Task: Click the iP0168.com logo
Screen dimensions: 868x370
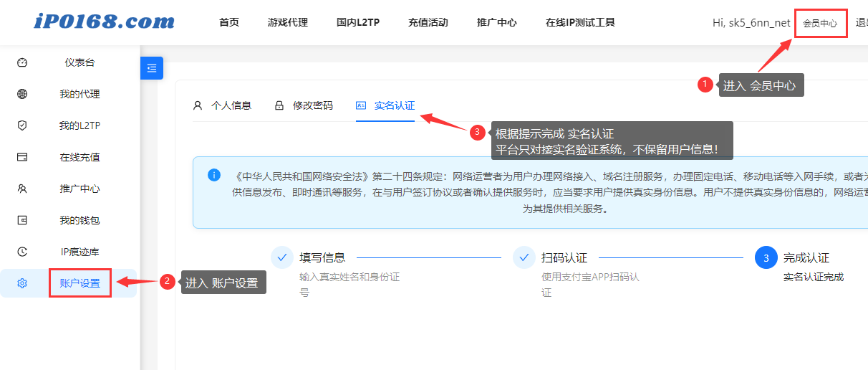Action: click(x=105, y=22)
